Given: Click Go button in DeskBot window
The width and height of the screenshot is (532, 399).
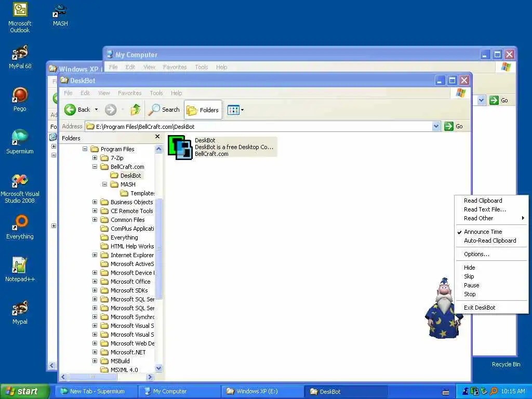Looking at the screenshot, I should 454,126.
